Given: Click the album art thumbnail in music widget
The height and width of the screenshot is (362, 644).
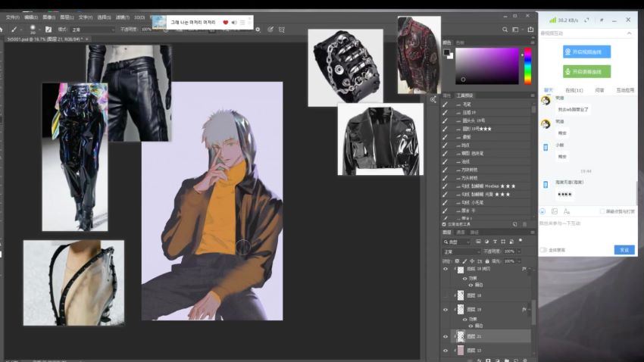Looking at the screenshot, I should click(x=159, y=22).
